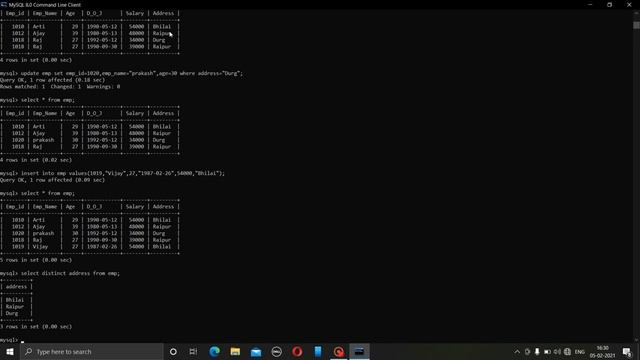
Task: Close the MySQL Command Line Client window
Action: (x=629, y=4)
